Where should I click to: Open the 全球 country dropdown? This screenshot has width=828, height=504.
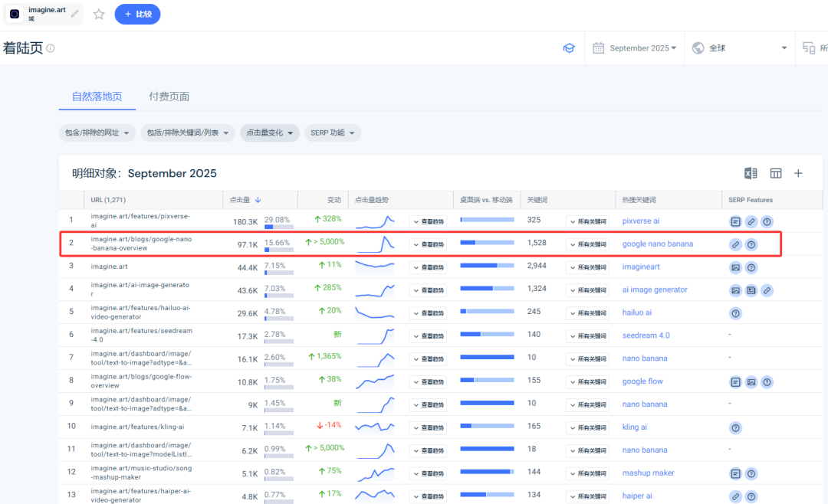[739, 48]
